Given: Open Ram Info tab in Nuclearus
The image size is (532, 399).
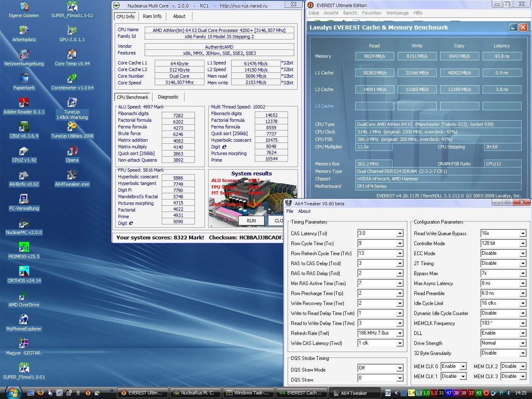Looking at the screenshot, I should click(152, 16).
